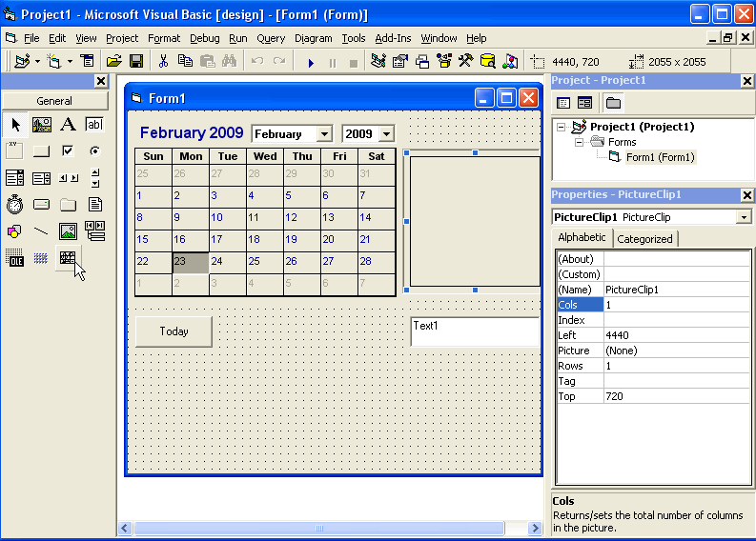Select the DriveListBox tool
The width and height of the screenshot is (756, 541).
41,204
